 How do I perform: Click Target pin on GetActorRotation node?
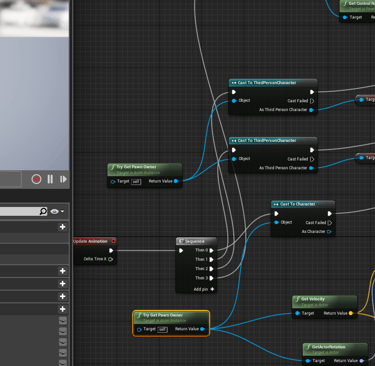click(308, 361)
